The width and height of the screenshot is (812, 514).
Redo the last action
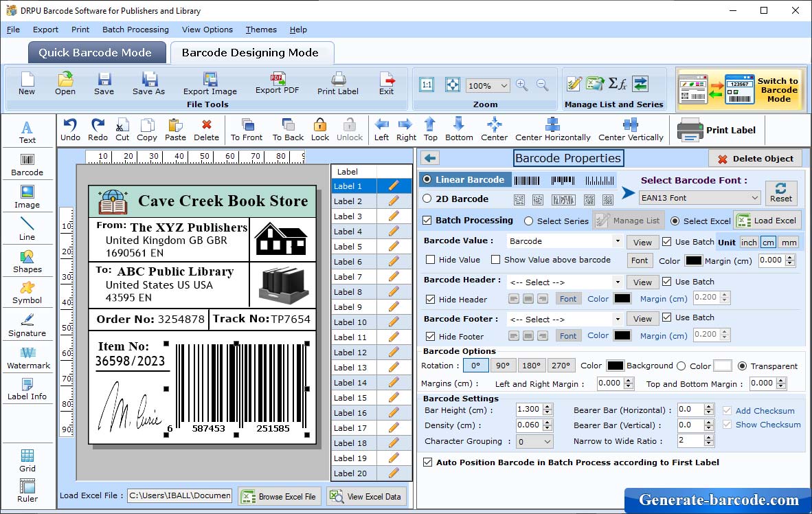pos(98,130)
